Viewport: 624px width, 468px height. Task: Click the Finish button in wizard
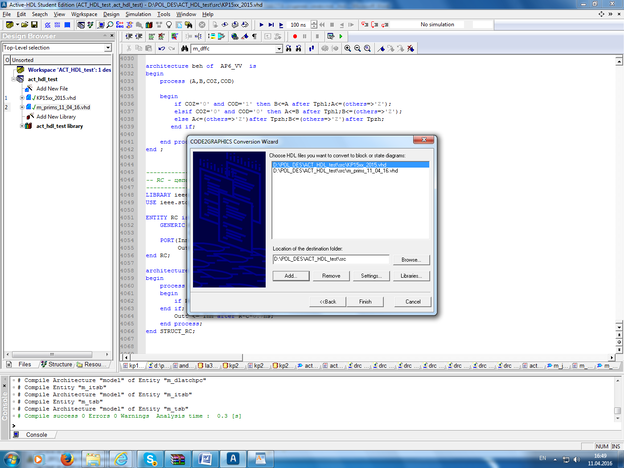pos(365,301)
